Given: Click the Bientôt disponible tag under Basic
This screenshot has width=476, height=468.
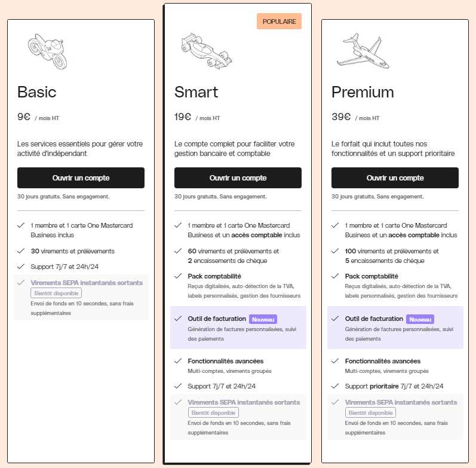Looking at the screenshot, I should coord(56,293).
